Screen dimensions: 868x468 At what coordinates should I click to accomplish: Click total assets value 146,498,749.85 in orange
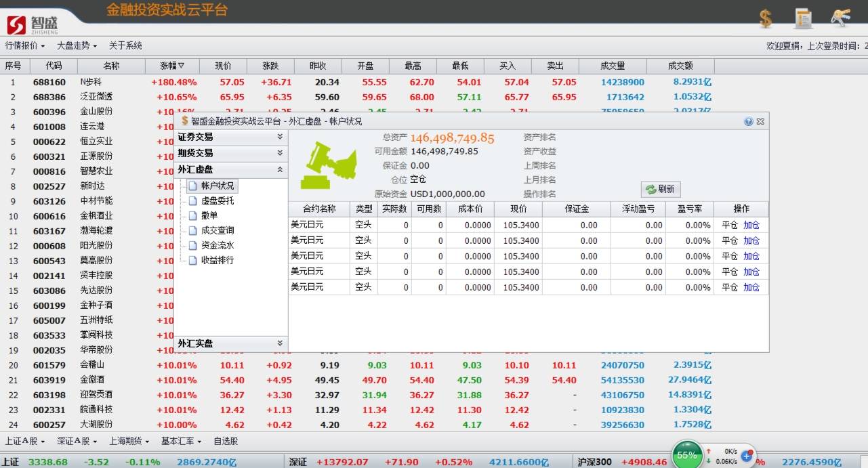[x=453, y=137]
